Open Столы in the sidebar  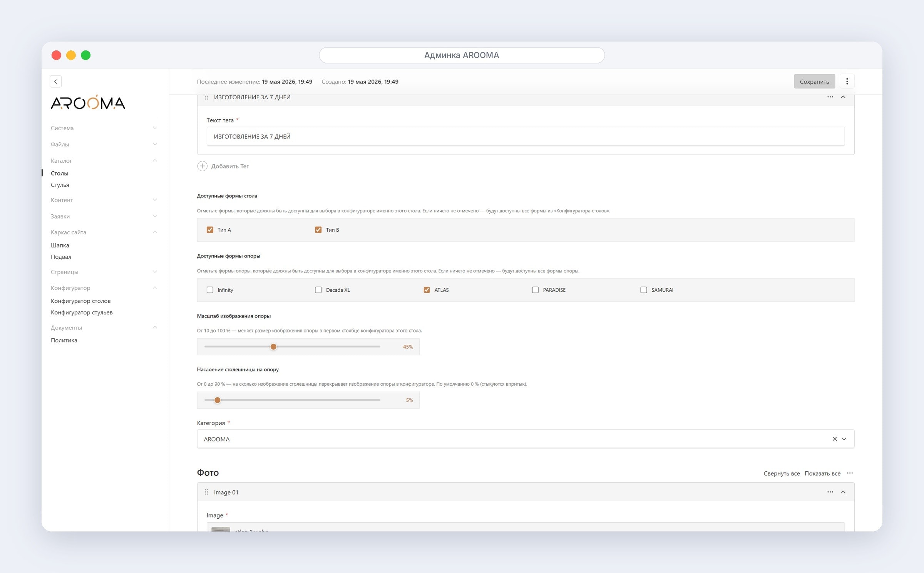click(60, 174)
